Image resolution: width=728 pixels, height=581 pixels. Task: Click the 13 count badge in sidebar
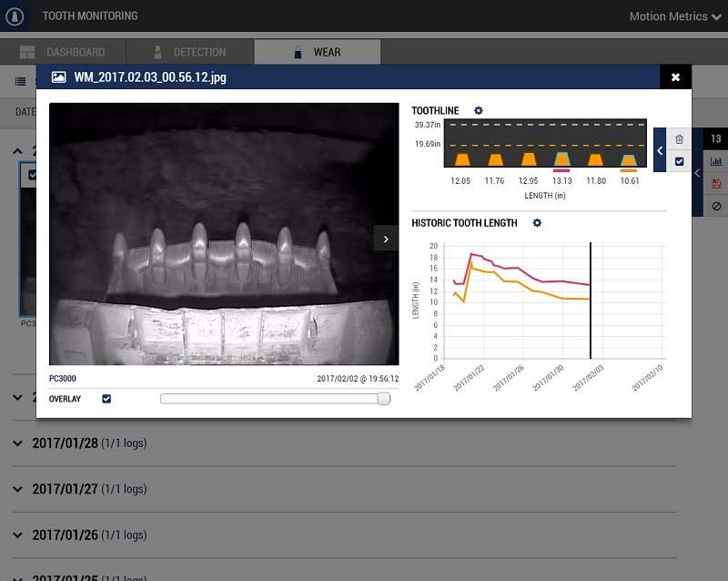715,138
